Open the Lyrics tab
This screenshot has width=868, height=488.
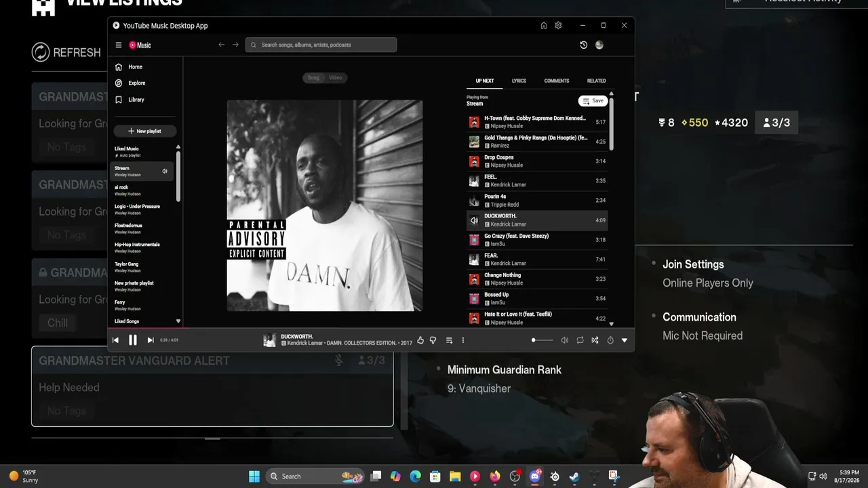[x=519, y=81]
